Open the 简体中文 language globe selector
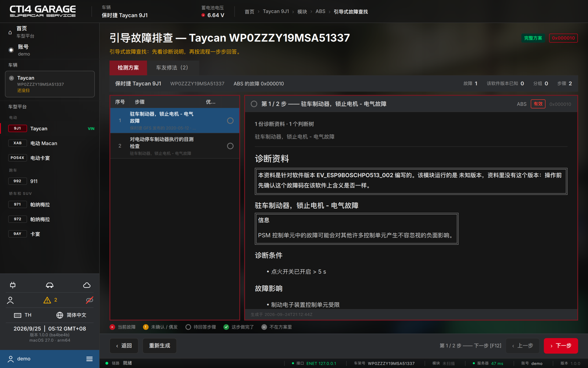The height and width of the screenshot is (368, 588). pyautogui.click(x=71, y=315)
